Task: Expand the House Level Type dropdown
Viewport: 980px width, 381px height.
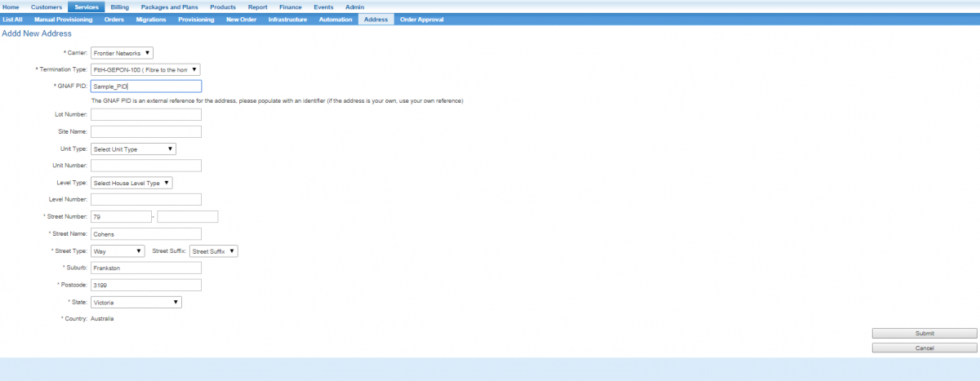Action: point(131,184)
